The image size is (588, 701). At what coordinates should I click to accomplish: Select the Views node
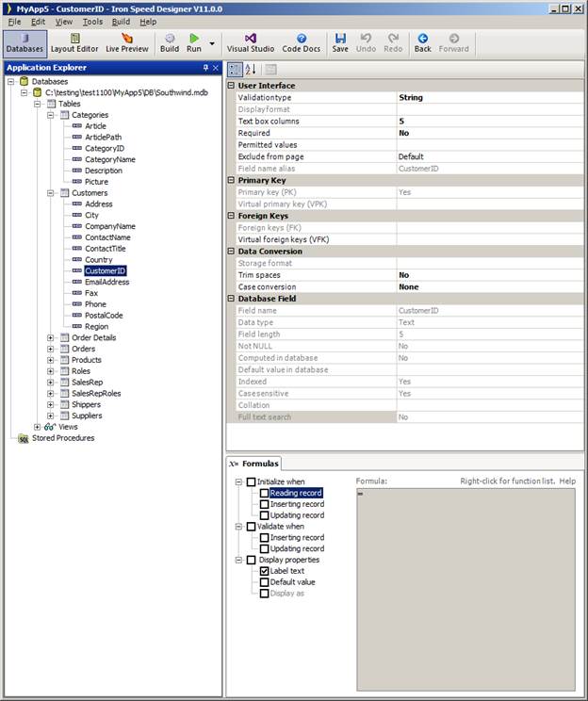coord(68,427)
